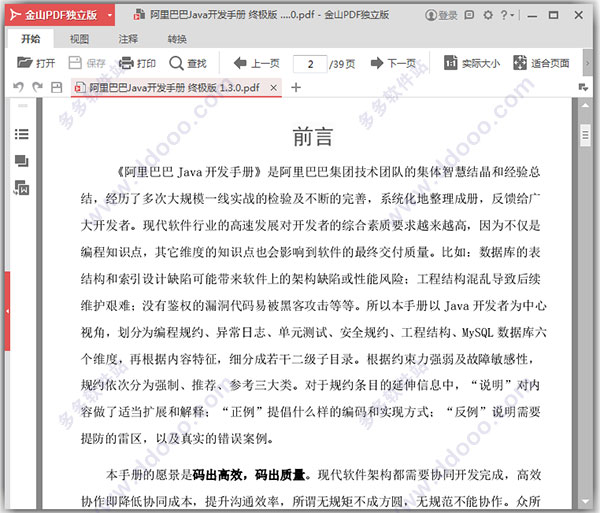600x513 pixels.
Task: Switch to the 注释 tab
Action: 128,39
